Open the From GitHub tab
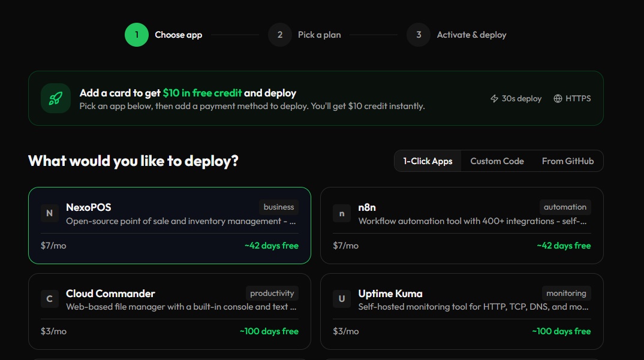The image size is (644, 360). coord(568,161)
